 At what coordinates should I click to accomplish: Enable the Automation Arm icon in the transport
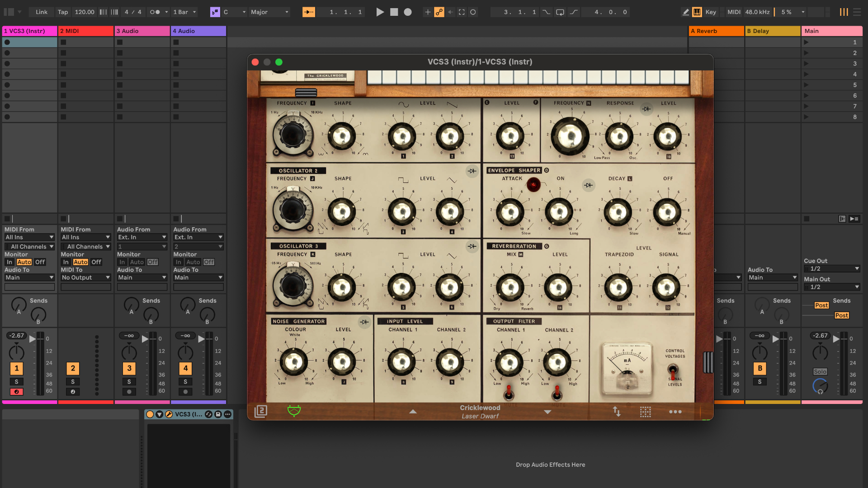[x=439, y=12]
